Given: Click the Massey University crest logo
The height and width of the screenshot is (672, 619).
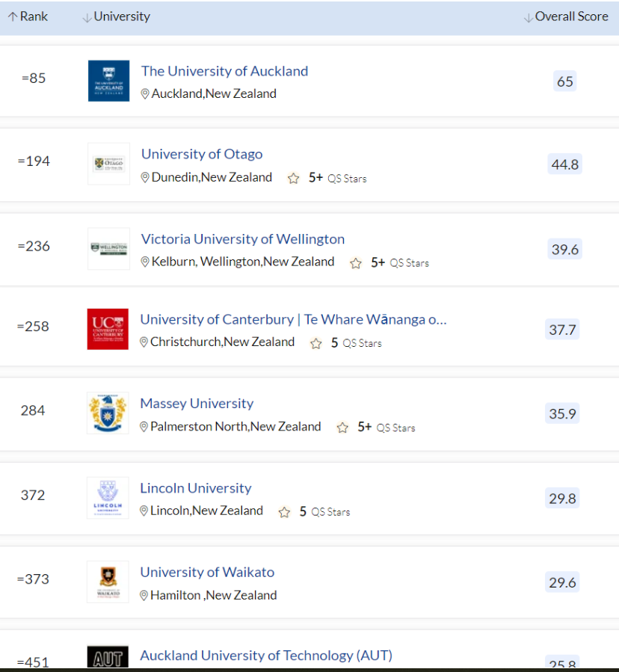Looking at the screenshot, I should point(108,413).
